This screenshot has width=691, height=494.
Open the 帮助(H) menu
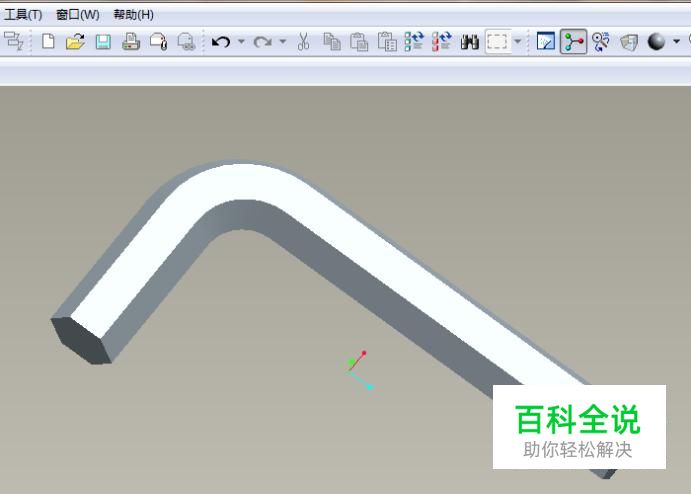[x=134, y=15]
